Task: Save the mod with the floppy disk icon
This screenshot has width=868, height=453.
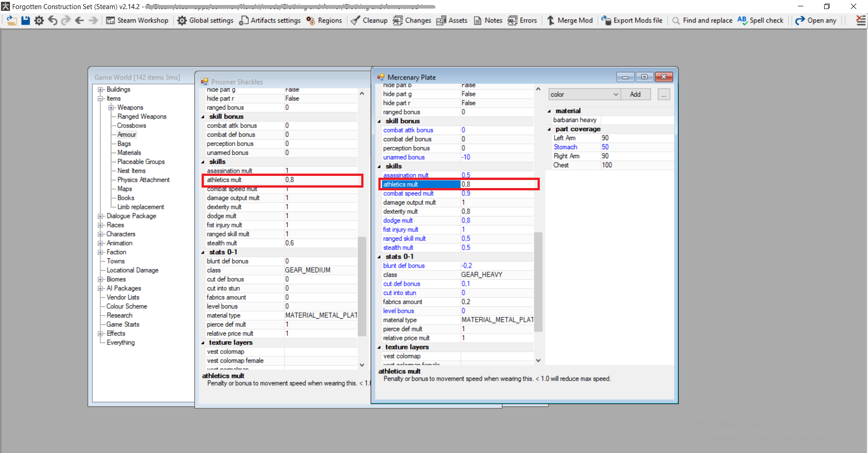Action: coord(26,20)
